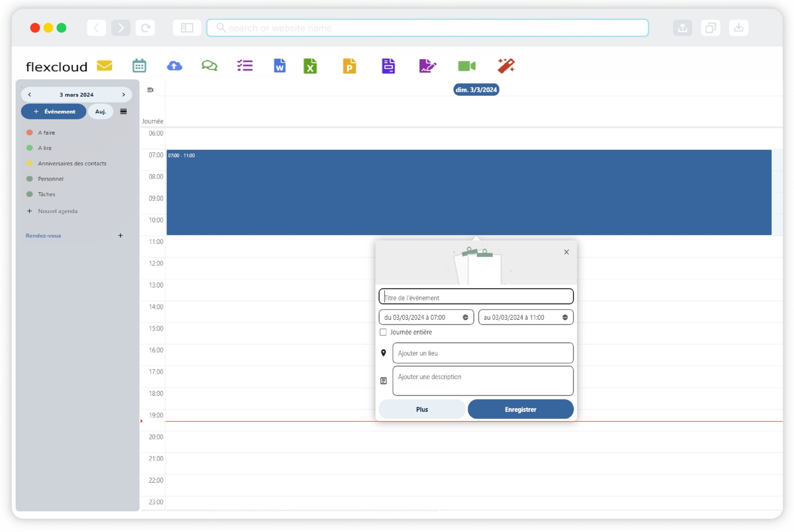Select the dim. 3/3/2024 day tab
The image size is (794, 532).
(x=476, y=89)
